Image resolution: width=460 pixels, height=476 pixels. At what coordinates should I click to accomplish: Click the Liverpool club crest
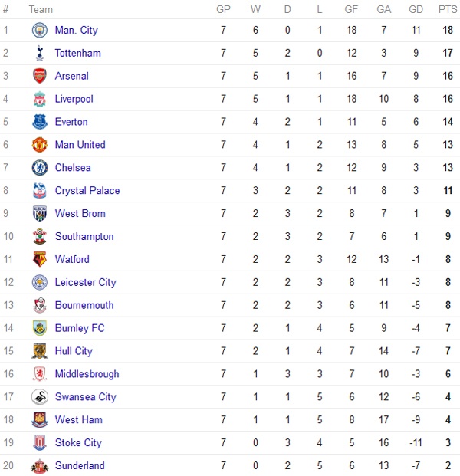(x=39, y=100)
